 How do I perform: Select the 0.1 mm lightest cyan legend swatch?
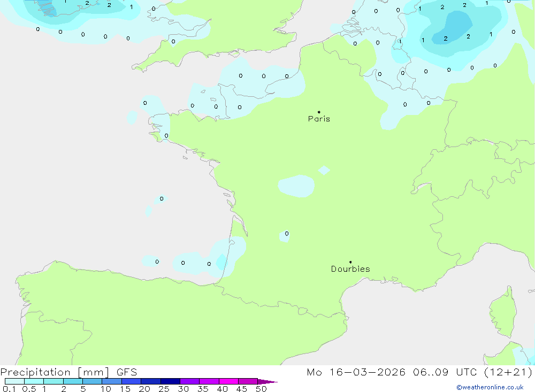coord(14,381)
